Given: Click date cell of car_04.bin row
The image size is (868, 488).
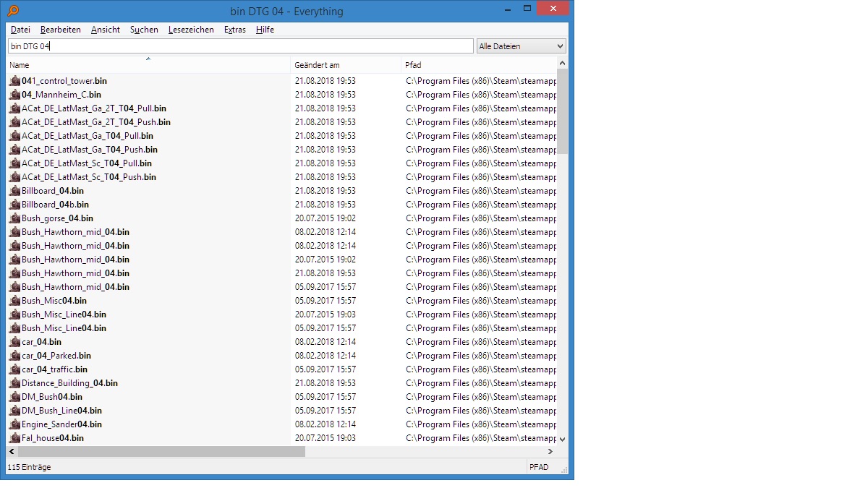Looking at the screenshot, I should pyautogui.click(x=325, y=342).
